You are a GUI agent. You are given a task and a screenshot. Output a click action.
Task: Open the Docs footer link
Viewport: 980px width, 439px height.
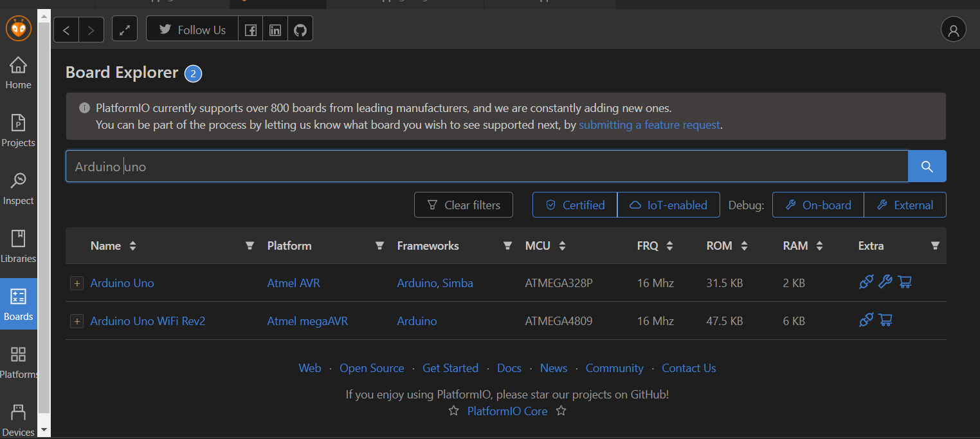pyautogui.click(x=509, y=368)
